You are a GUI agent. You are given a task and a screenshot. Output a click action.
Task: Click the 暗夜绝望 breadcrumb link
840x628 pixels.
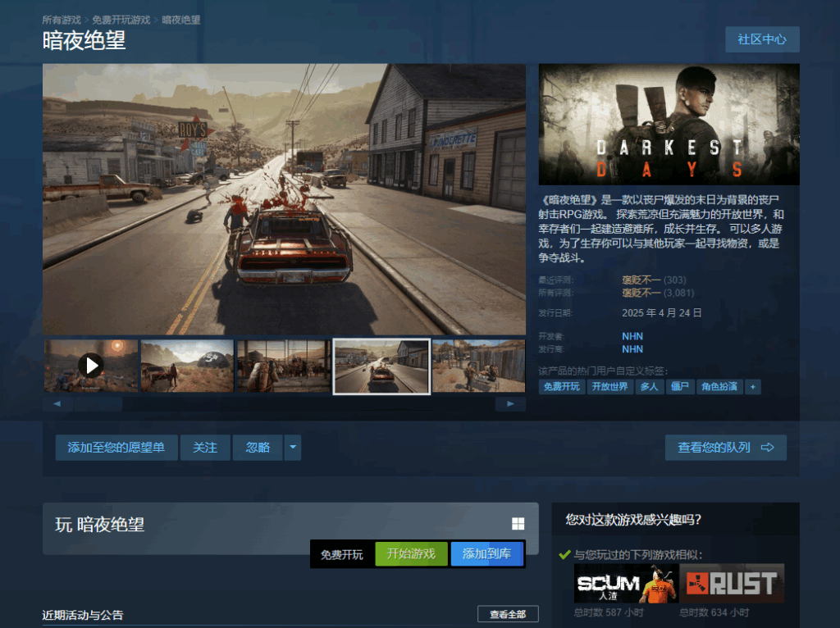[x=181, y=20]
